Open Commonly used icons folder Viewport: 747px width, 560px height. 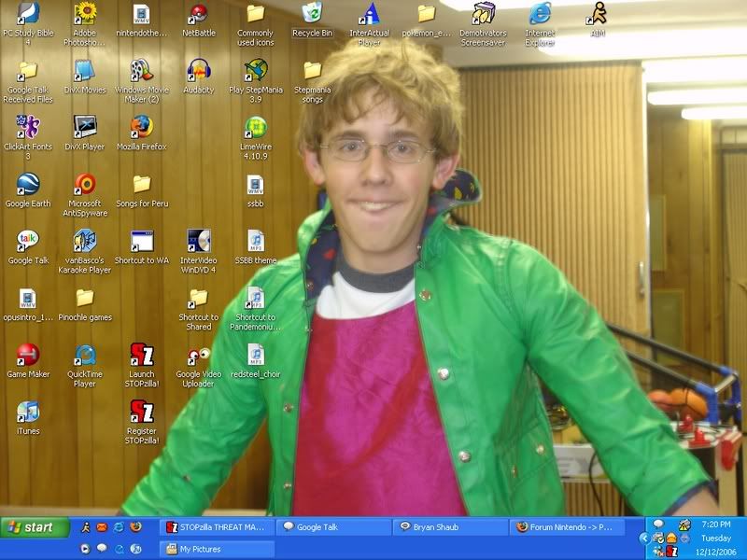click(255, 24)
